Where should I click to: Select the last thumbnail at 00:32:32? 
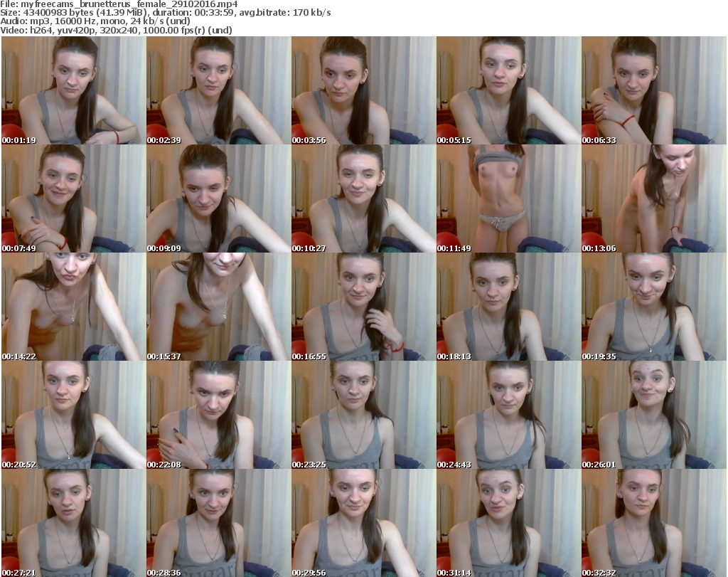pyautogui.click(x=653, y=523)
